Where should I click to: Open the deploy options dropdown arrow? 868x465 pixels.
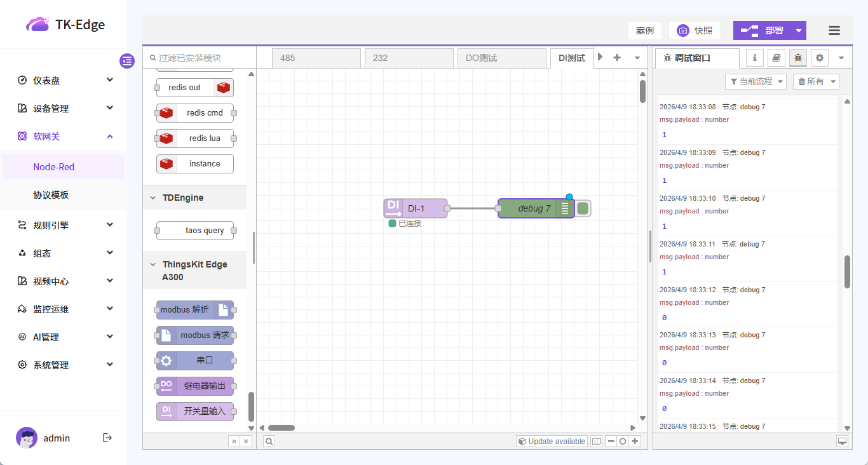point(799,30)
